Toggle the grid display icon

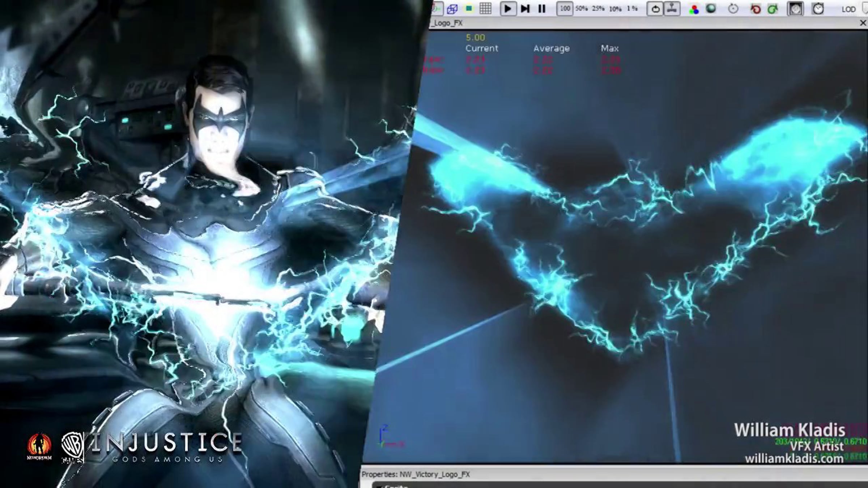(x=485, y=8)
